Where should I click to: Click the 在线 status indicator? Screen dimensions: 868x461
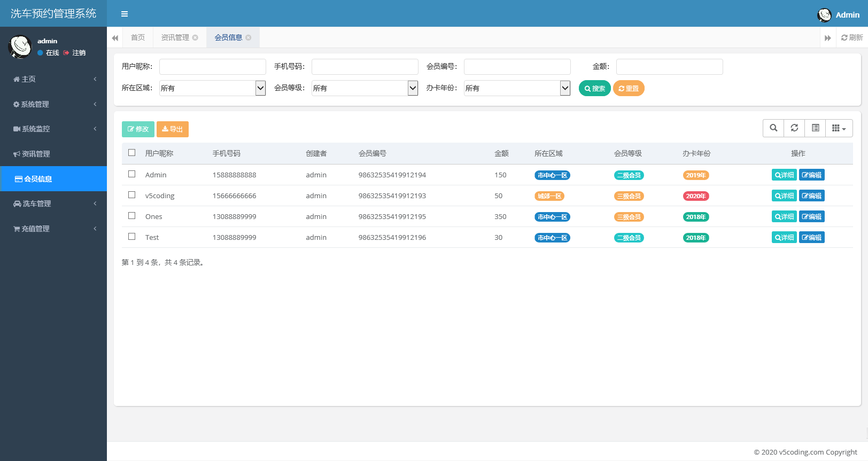tap(49, 53)
